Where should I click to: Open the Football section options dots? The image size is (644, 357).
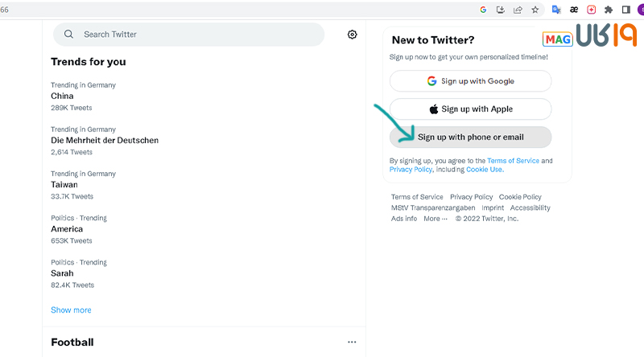(352, 342)
